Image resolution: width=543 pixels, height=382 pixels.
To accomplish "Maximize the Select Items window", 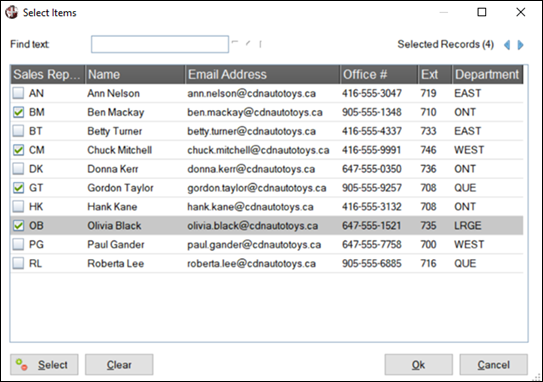I will coord(482,12).
